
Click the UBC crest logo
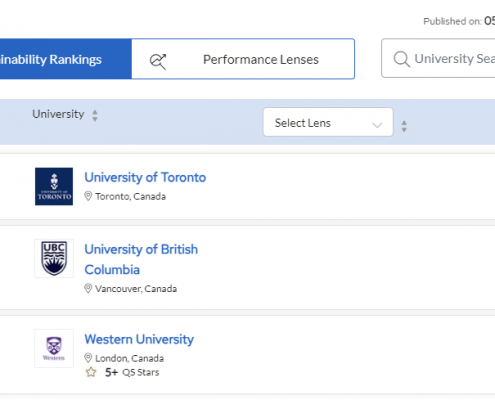(x=54, y=258)
